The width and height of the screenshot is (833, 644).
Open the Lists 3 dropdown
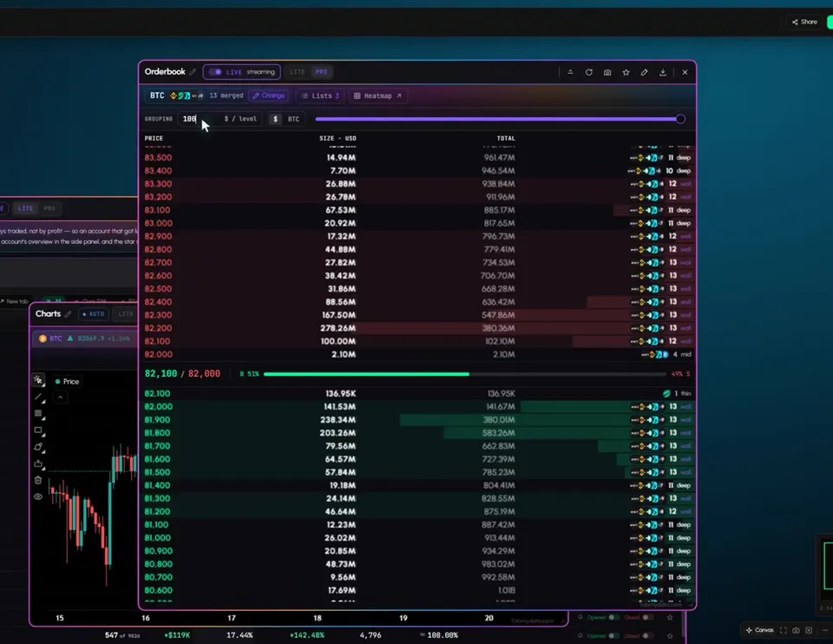pos(319,95)
